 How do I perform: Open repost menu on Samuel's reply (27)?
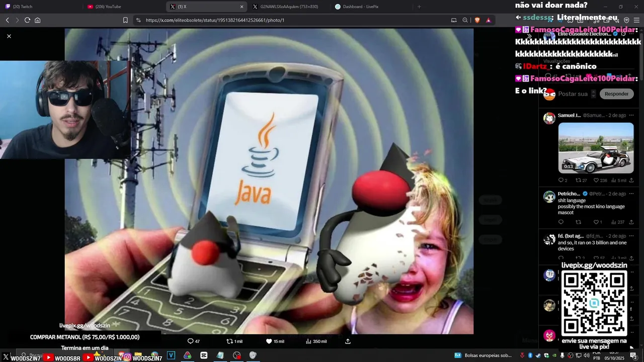click(581, 180)
